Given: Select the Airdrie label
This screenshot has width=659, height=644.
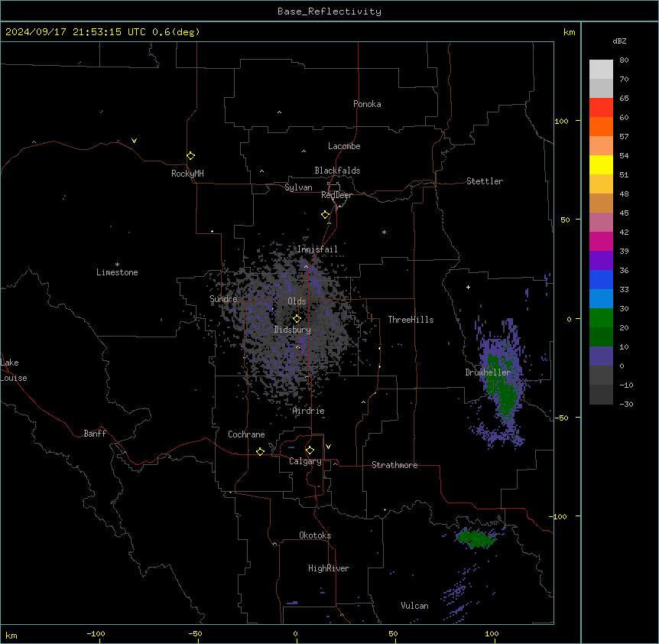Looking at the screenshot, I should (309, 411).
